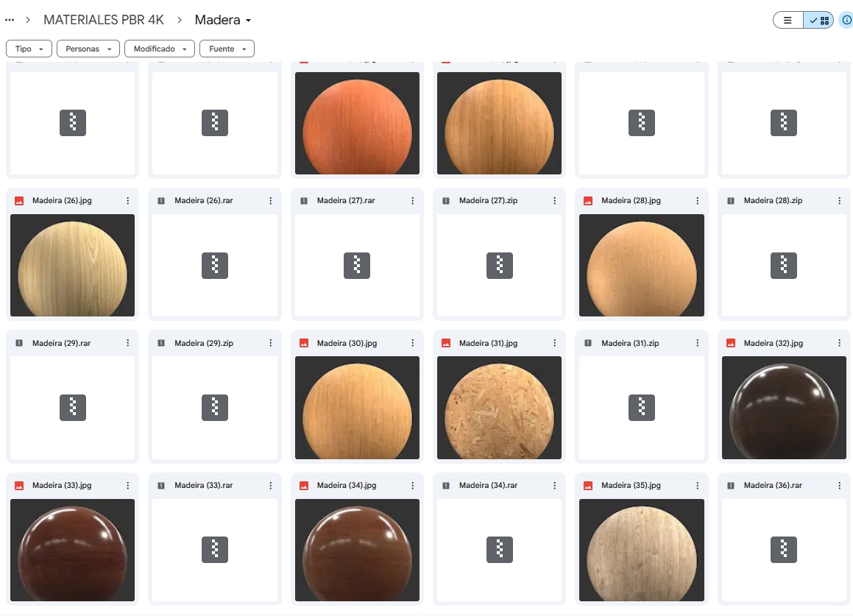Open the Tipo filter dropdown

[29, 49]
